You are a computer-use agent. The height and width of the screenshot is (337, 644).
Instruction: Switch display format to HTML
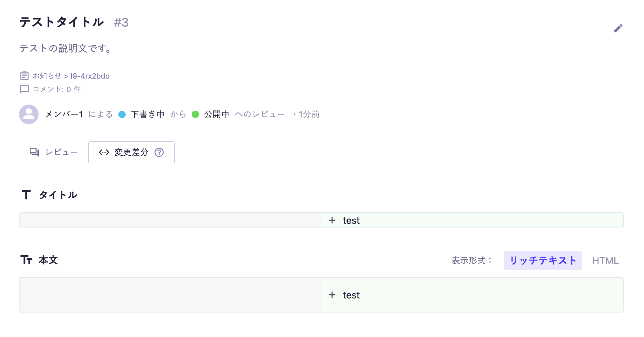click(x=605, y=261)
